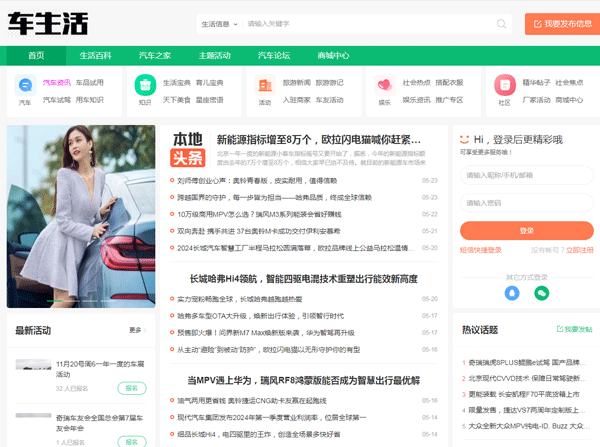Viewport: 600px width, 447px height.
Task: Open the 商城中心 nav tab
Action: coord(333,55)
